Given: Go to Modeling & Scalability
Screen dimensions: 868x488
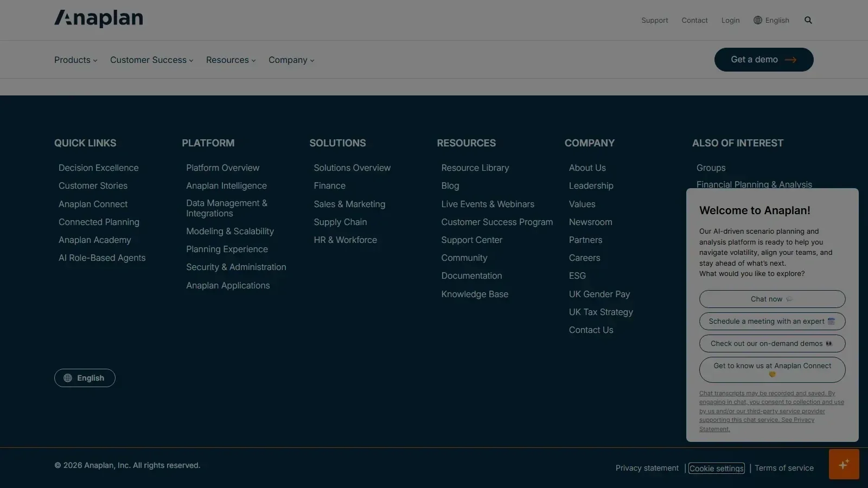Looking at the screenshot, I should [230, 232].
